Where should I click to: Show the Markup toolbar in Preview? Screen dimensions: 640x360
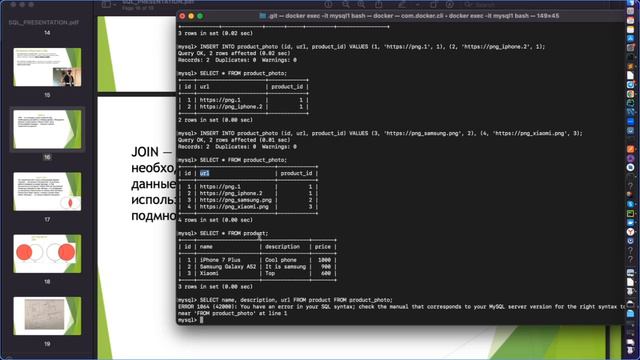449,5
